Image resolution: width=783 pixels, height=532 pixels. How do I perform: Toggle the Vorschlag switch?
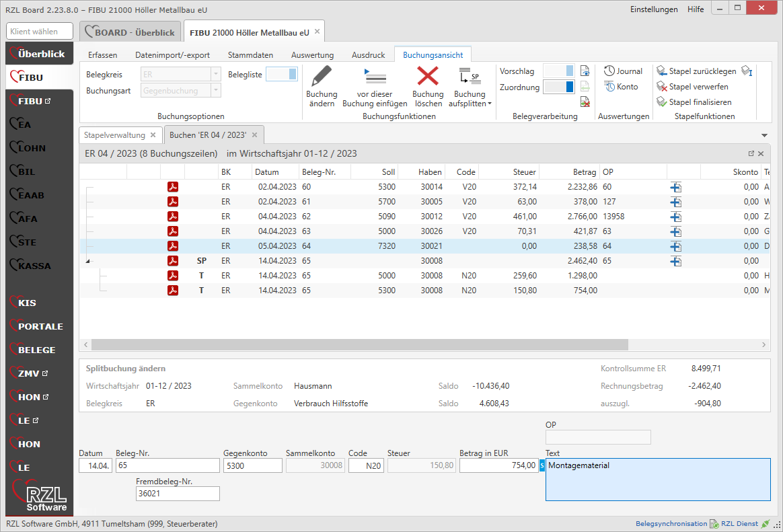coord(558,71)
